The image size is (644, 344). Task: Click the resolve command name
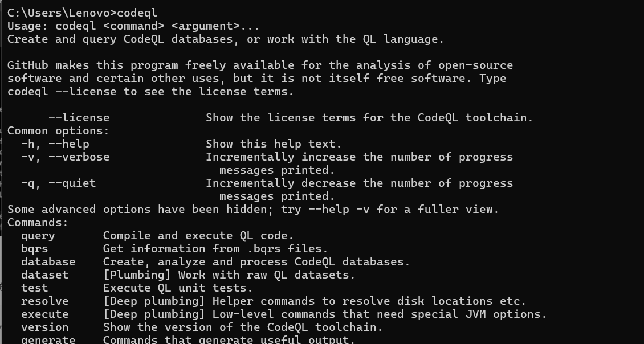click(44, 301)
